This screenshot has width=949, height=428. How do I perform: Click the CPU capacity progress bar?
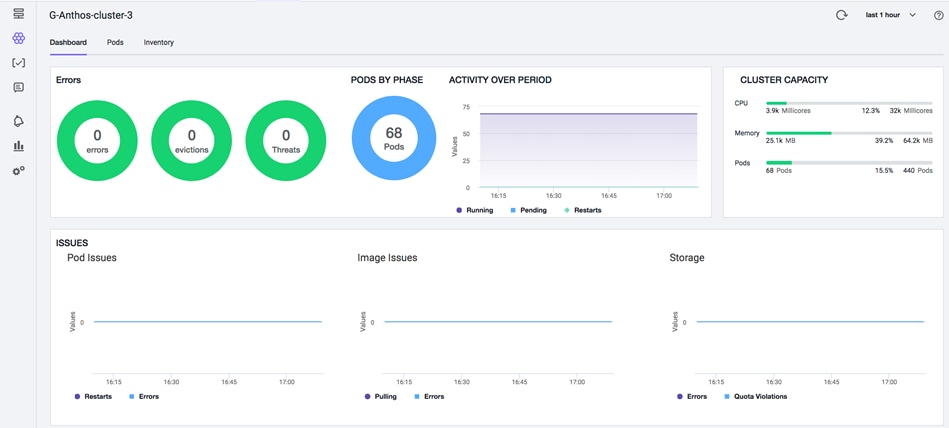pyautogui.click(x=849, y=104)
